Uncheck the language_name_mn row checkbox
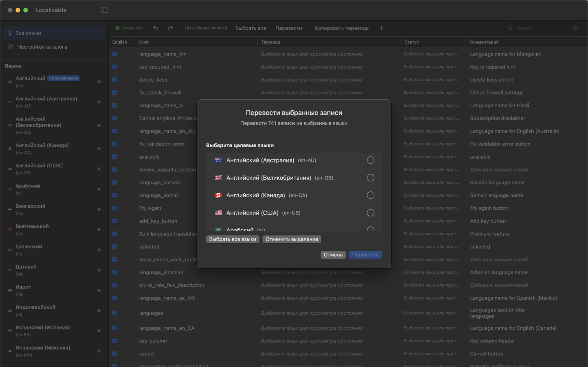Viewport: 588px width, 367px height. [114, 54]
